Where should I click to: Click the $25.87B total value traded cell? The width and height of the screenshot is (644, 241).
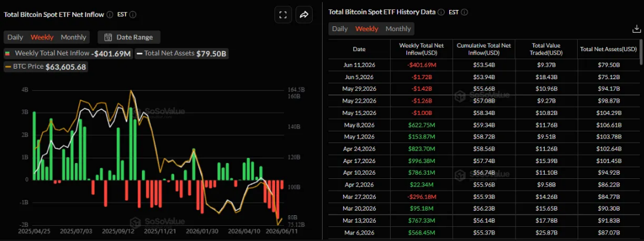[x=546, y=232]
